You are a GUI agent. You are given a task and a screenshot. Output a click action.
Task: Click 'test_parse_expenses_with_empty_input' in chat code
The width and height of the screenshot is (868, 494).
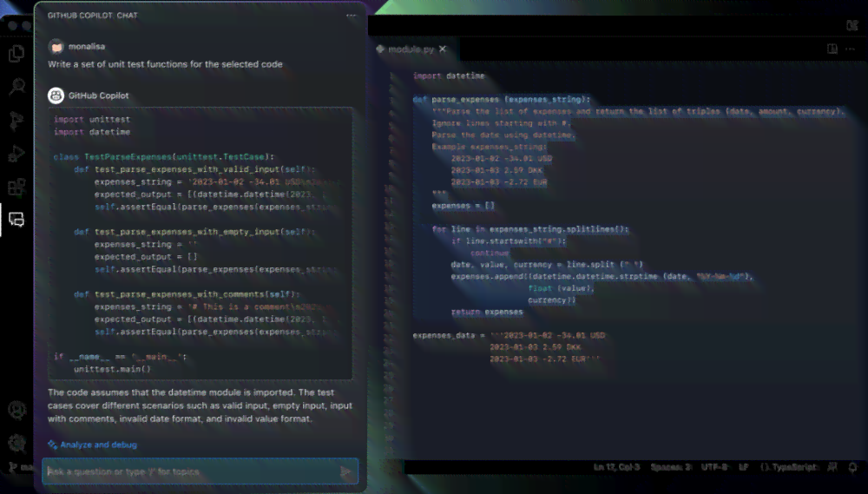click(x=189, y=232)
